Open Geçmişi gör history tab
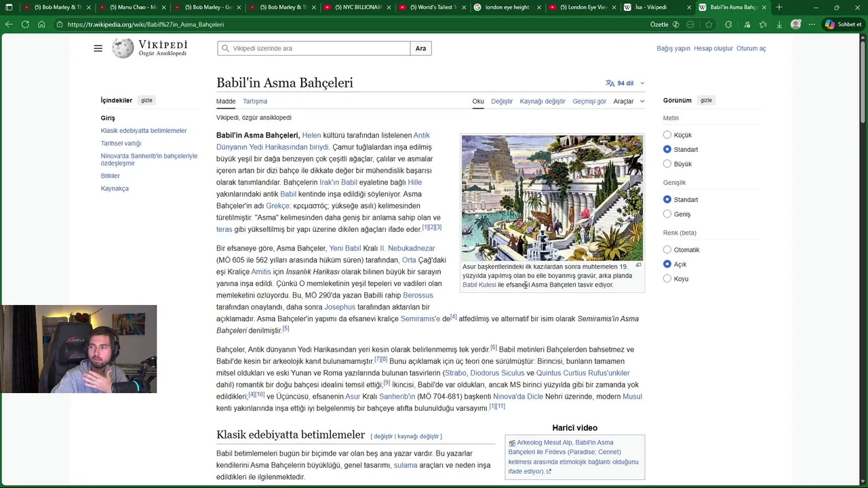 (589, 101)
